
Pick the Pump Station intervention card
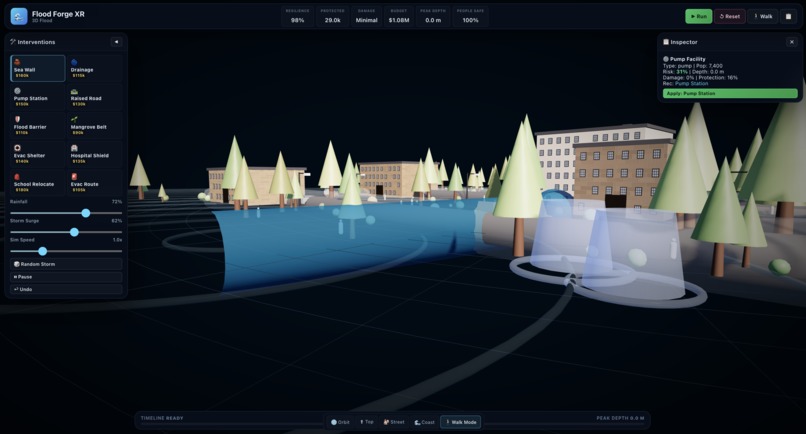(38, 97)
